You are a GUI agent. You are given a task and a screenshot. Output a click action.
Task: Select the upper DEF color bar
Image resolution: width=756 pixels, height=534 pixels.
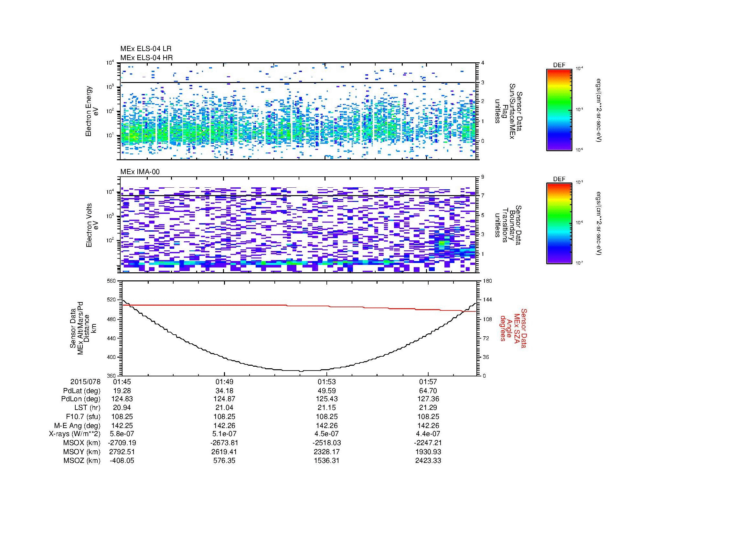tap(559, 110)
